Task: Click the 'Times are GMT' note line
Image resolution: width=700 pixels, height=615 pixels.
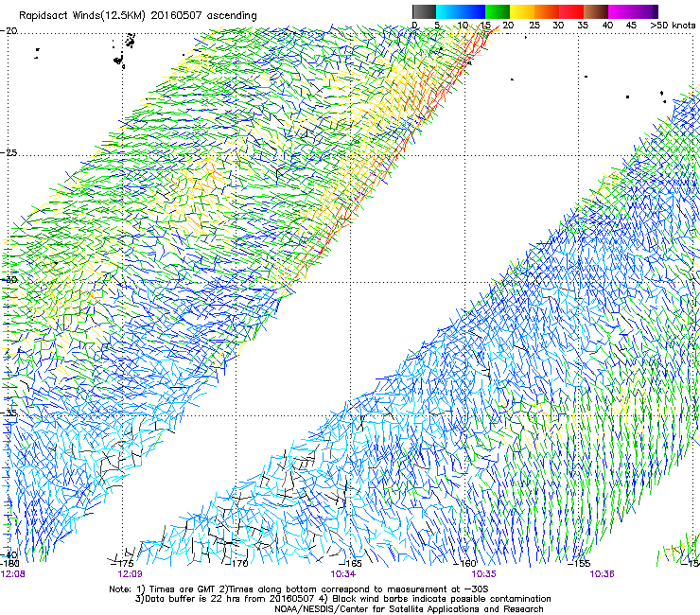Action: pyautogui.click(x=299, y=589)
